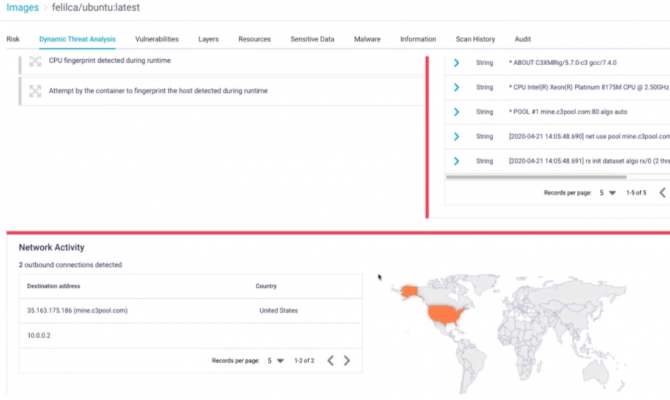Open the Malware tab
The image size is (670, 400).
click(367, 39)
